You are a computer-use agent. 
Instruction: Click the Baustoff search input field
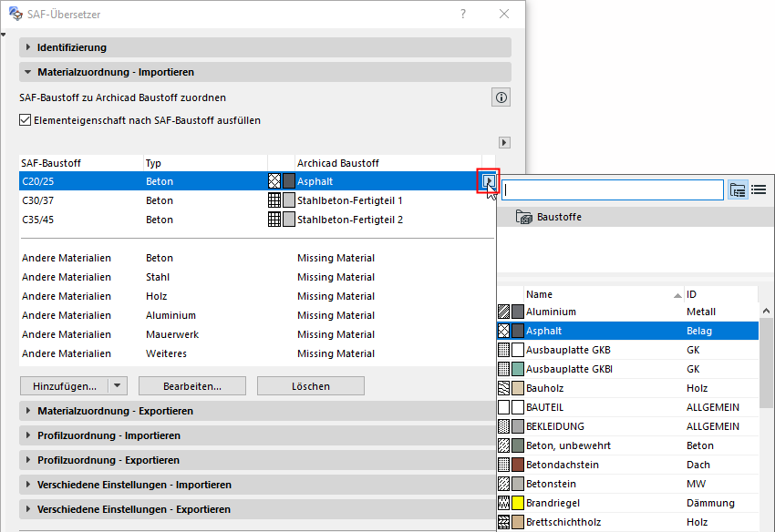coord(613,189)
